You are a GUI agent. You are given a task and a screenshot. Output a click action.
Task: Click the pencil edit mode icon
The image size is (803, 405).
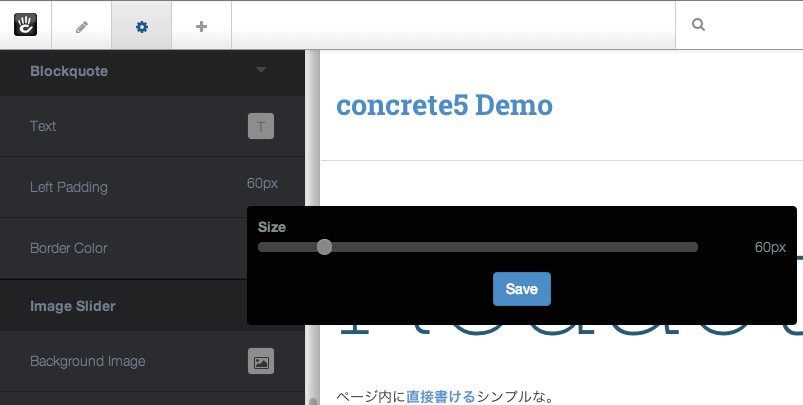coord(82,26)
